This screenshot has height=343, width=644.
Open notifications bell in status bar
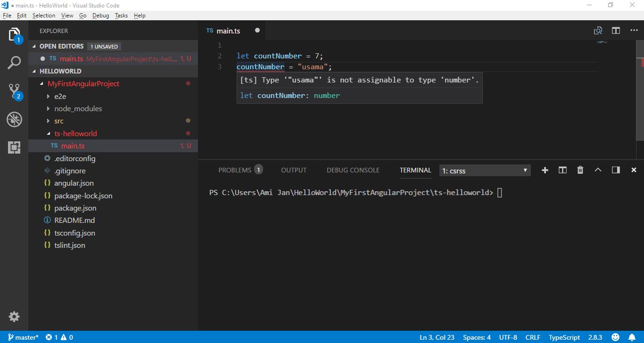(633, 337)
